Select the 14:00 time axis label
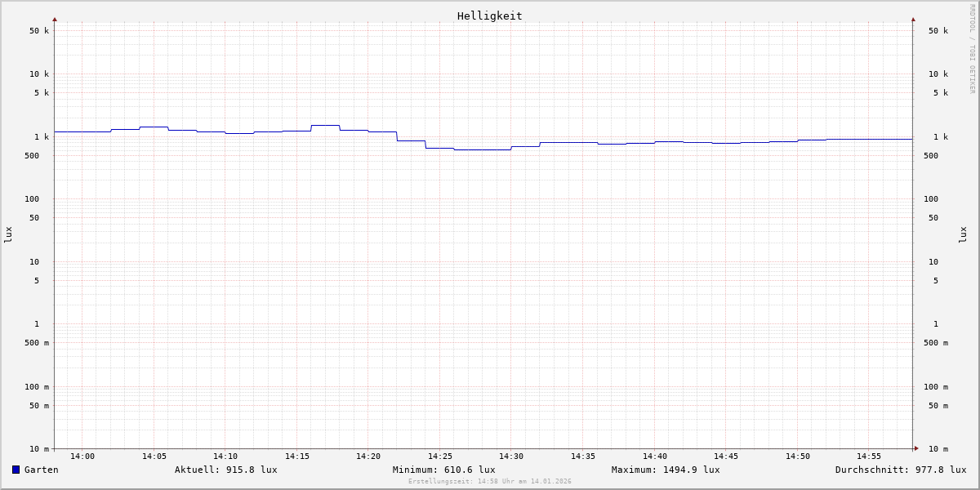Viewport: 980px width, 490px height. coord(82,457)
